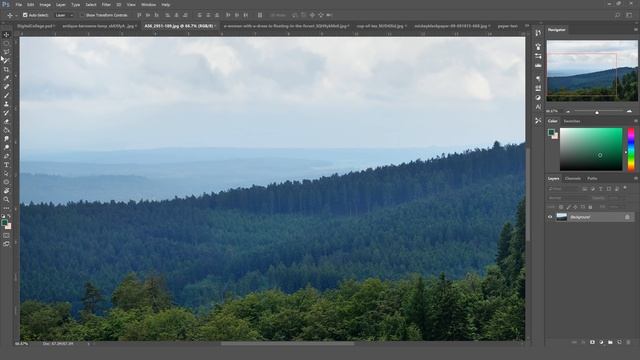
Task: Select the Hand tool
Action: coord(6,191)
